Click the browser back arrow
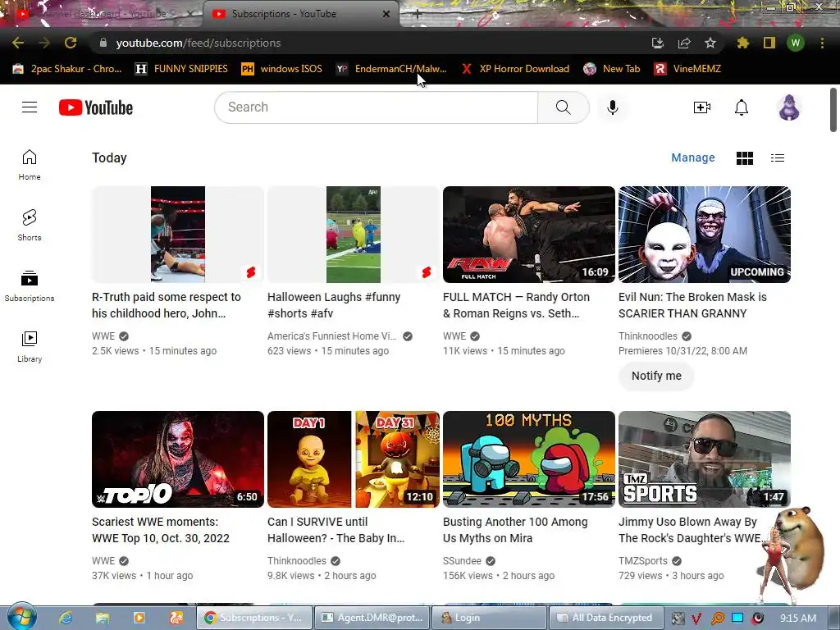840x630 pixels. pyautogui.click(x=18, y=43)
